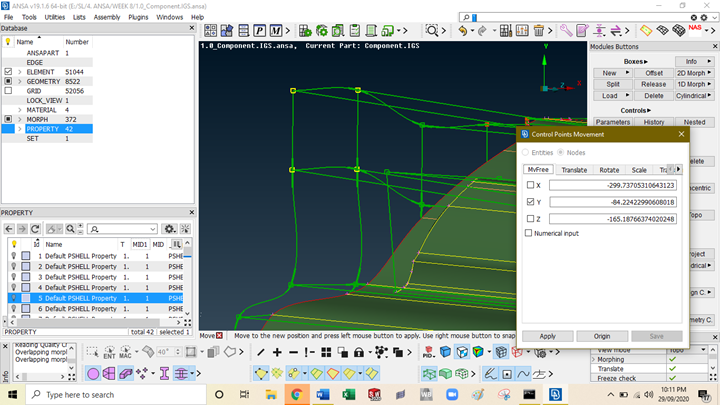Image resolution: width=720 pixels, height=405 pixels.
Task: Open the File menu
Action: [9, 17]
